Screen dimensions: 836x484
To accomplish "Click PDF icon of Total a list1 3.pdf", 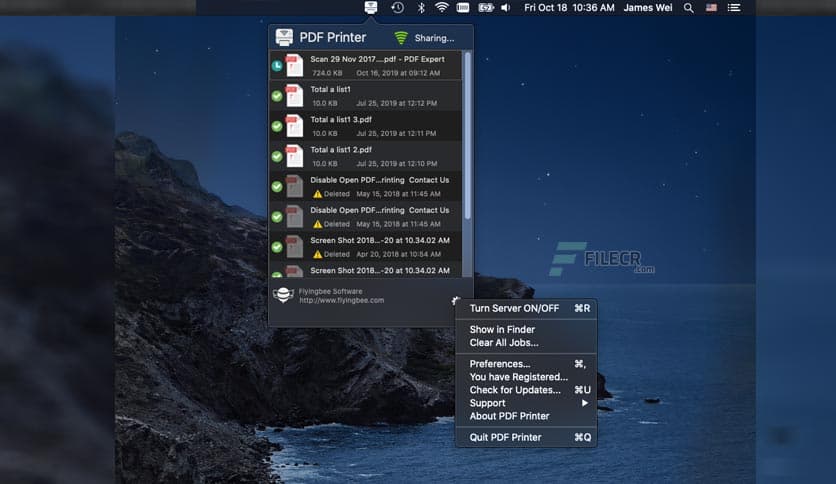I will 294,126.
